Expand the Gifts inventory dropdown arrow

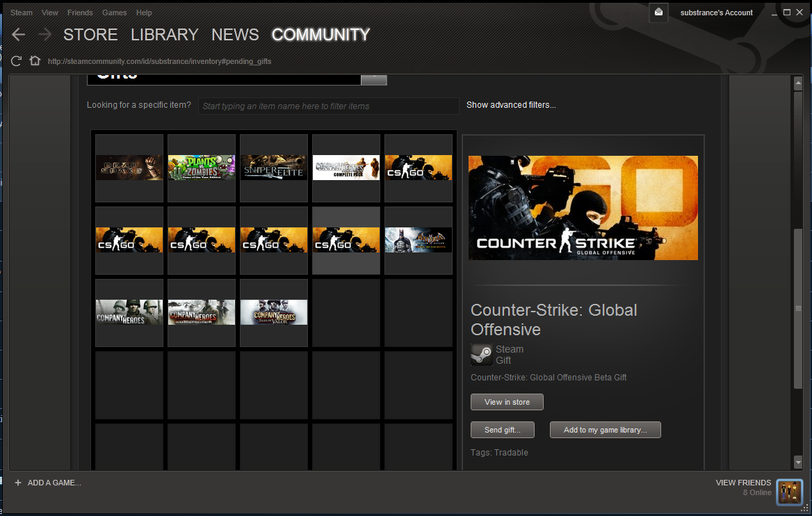(x=374, y=79)
